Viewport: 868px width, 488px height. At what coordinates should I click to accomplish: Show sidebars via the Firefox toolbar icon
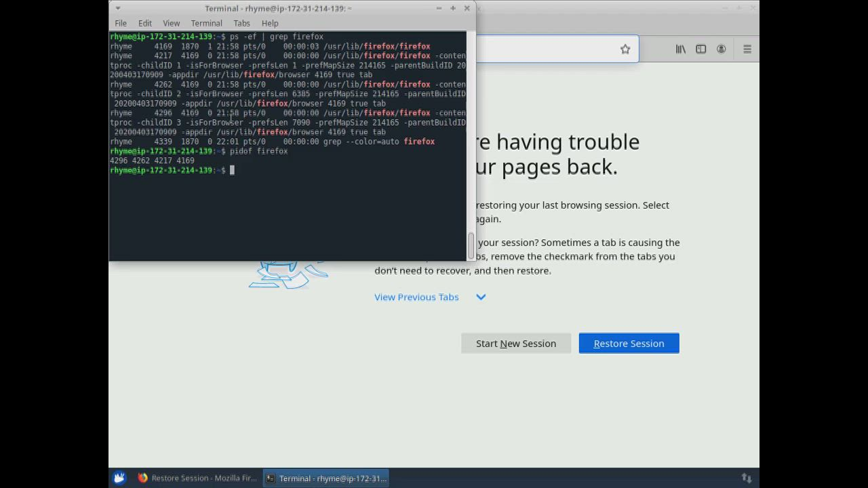click(x=701, y=49)
